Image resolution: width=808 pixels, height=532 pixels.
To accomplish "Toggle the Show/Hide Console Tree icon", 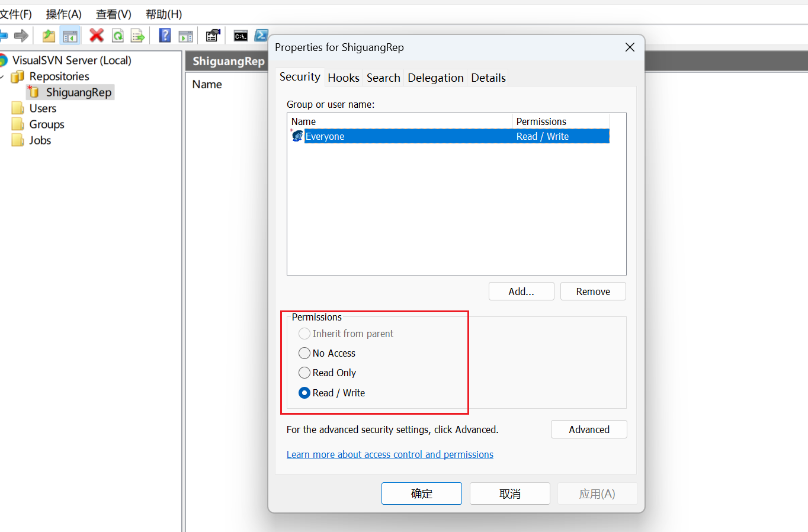I will (70, 36).
